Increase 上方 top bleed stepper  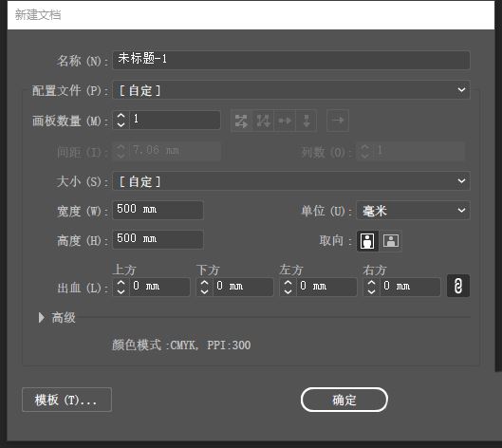pos(121,283)
